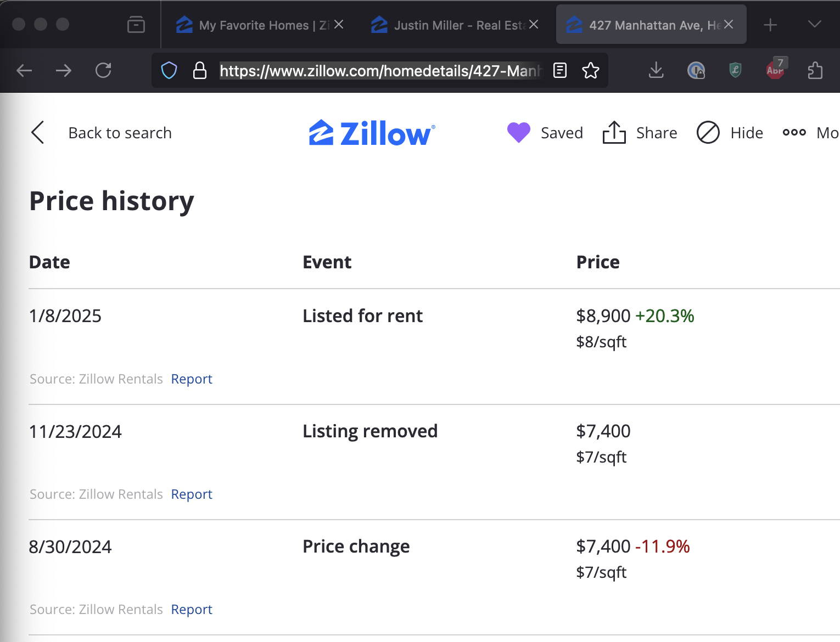
Task: Click inside the address bar URL field
Action: coord(379,70)
